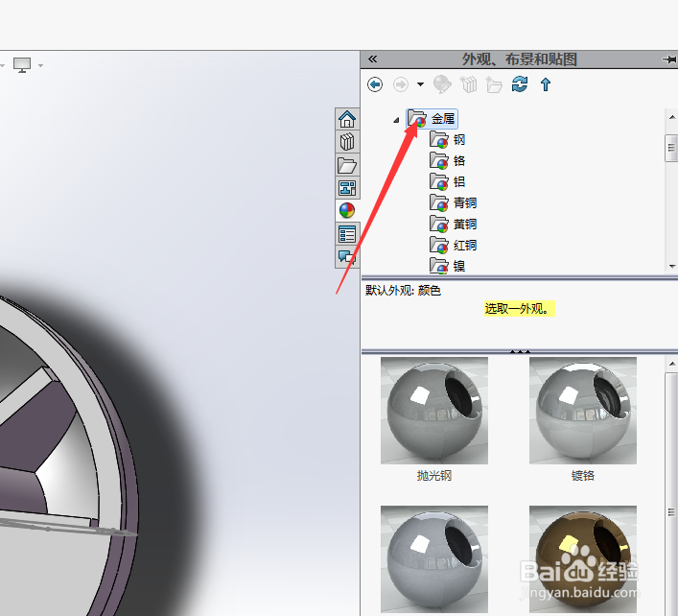Open the Design Library tab
Viewport: 678px width, 616px height.
click(x=347, y=142)
